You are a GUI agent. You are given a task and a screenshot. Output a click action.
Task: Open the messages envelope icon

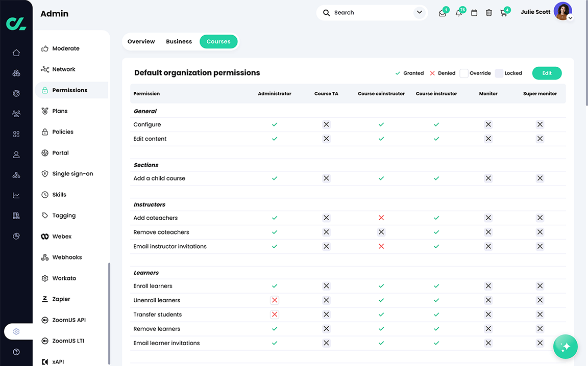pyautogui.click(x=442, y=13)
